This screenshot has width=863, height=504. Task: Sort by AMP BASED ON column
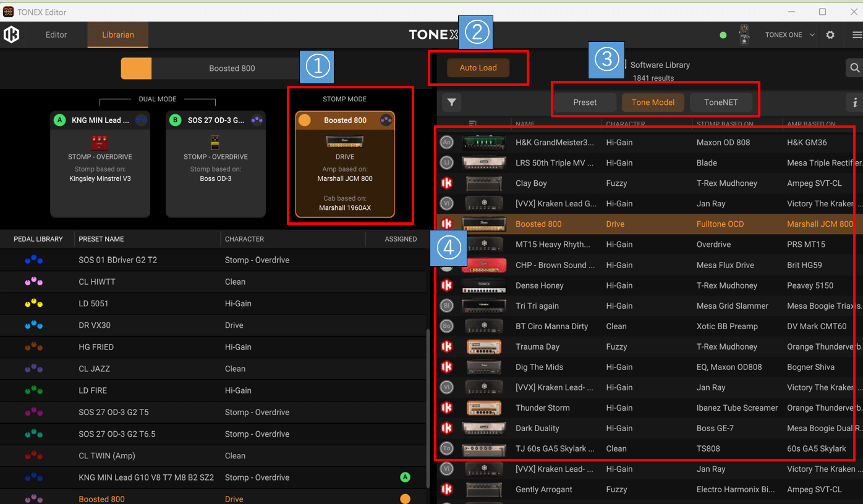point(812,124)
